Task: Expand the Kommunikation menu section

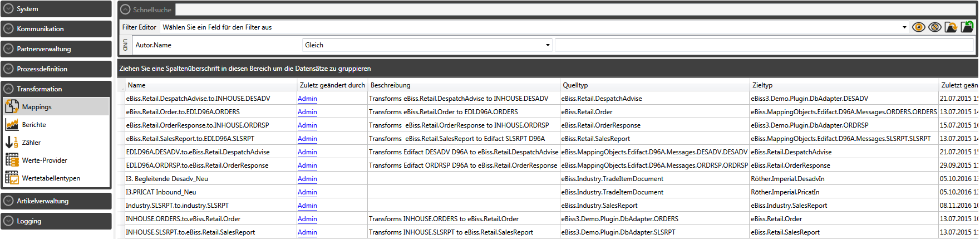Action: pyautogui.click(x=56, y=29)
